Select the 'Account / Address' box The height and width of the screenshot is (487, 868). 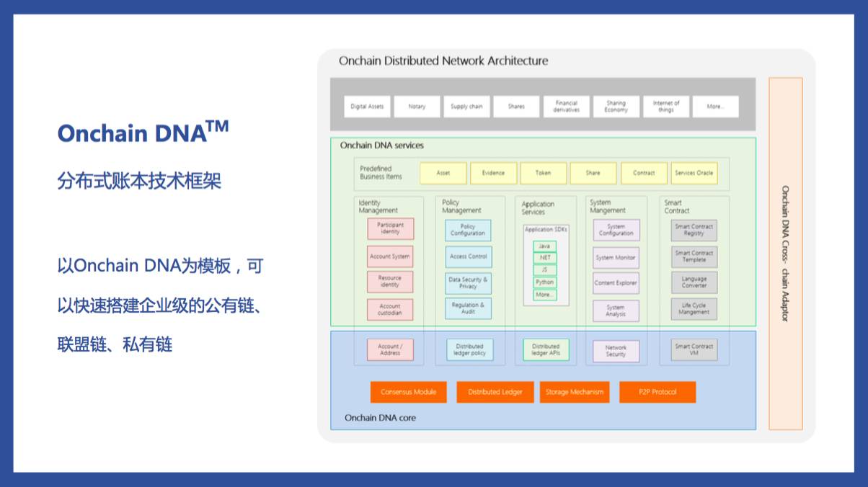(x=390, y=350)
